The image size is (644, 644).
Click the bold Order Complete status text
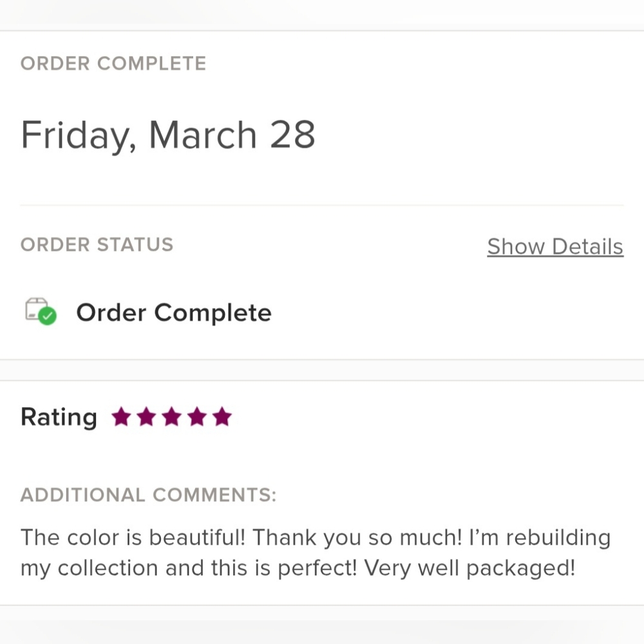(x=174, y=313)
